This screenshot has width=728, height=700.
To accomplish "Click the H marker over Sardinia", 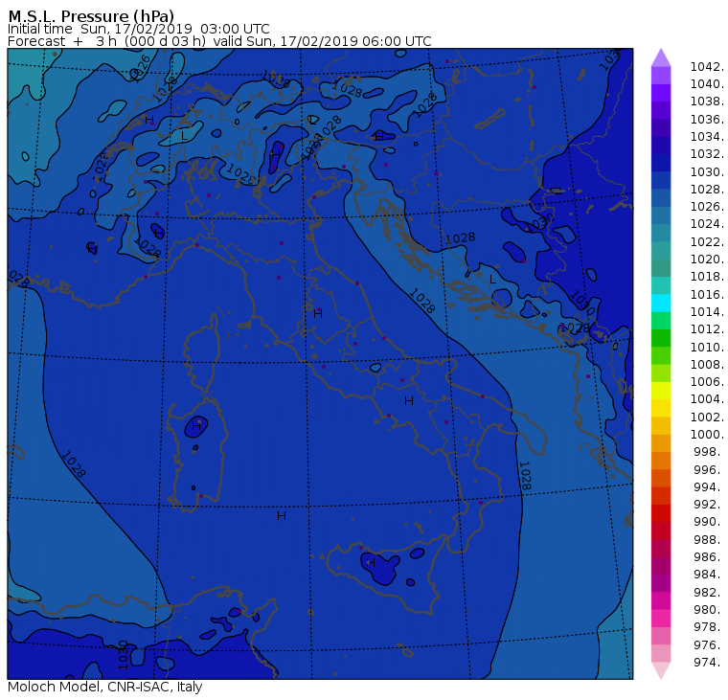I will click(x=196, y=426).
